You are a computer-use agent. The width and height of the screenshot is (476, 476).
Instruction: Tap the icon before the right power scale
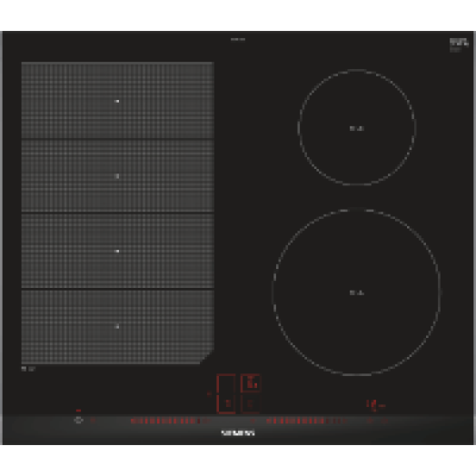(x=253, y=421)
